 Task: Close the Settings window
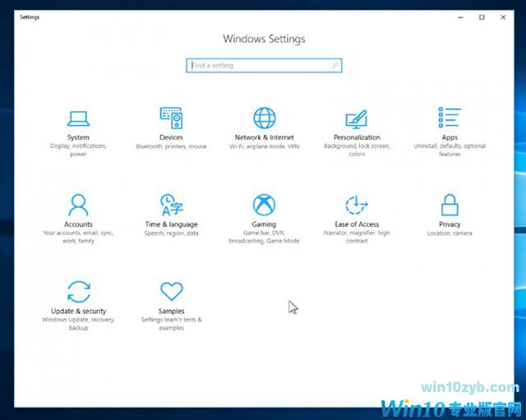pyautogui.click(x=503, y=17)
